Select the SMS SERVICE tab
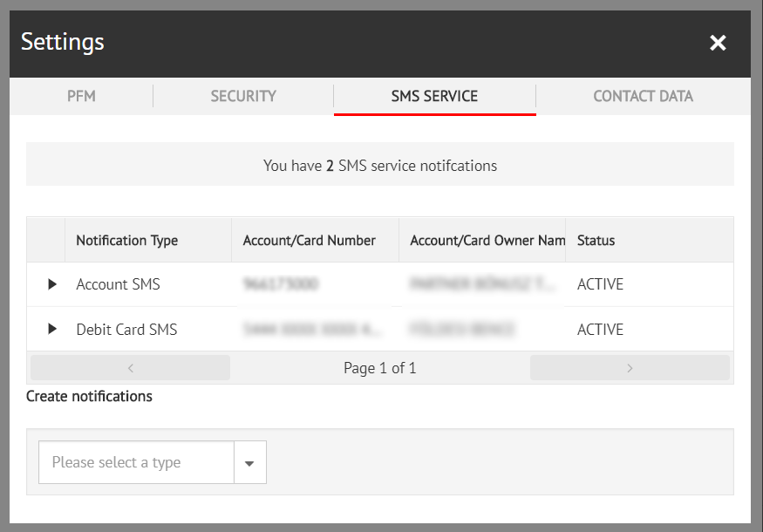 pos(434,96)
